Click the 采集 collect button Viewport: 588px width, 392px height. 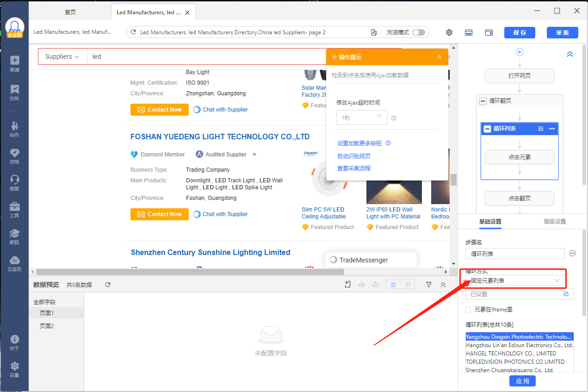pyautogui.click(x=563, y=32)
